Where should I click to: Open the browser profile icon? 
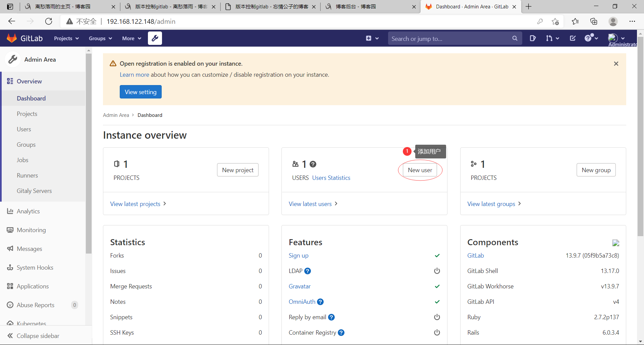[x=613, y=21]
